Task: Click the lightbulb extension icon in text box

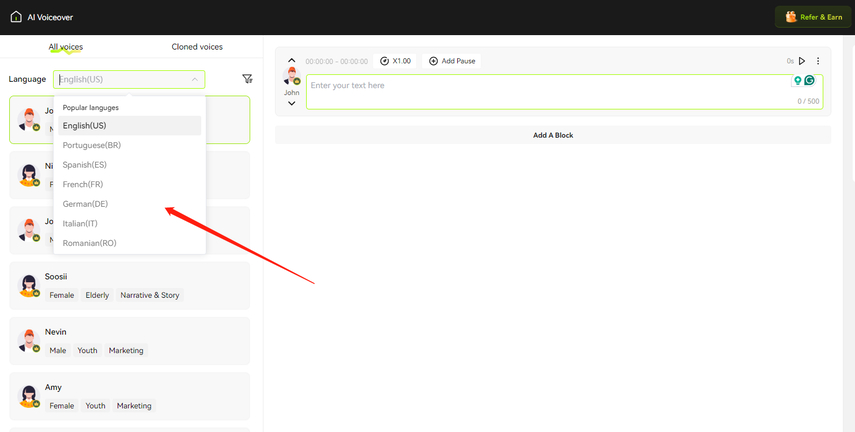Action: (x=798, y=80)
